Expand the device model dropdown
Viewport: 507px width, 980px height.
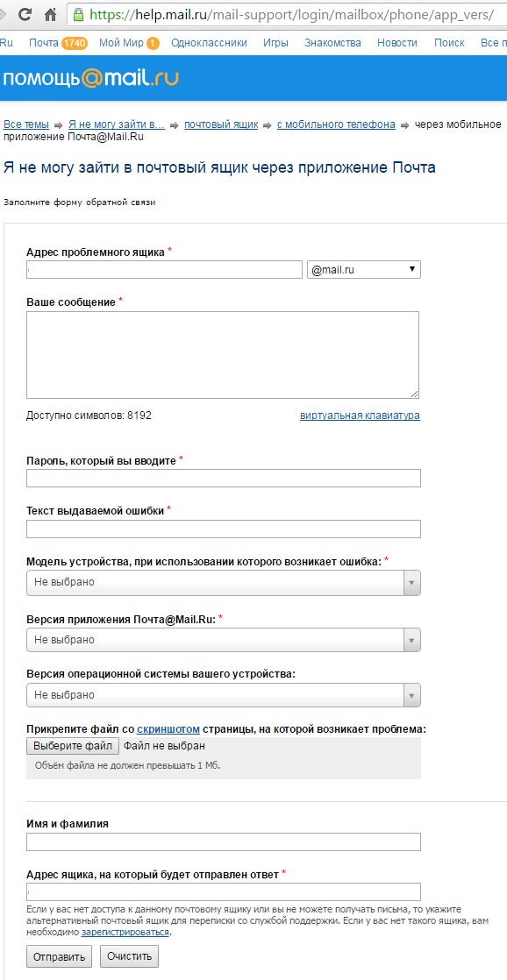coord(223,583)
